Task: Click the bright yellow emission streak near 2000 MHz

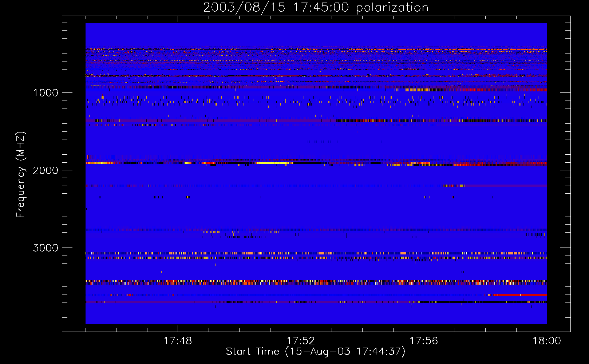Action: (x=275, y=163)
